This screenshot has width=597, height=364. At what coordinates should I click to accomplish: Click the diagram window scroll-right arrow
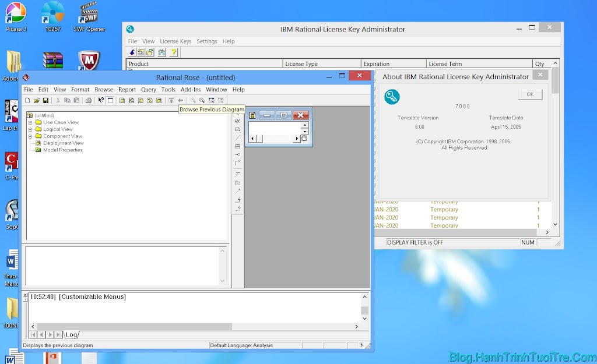(297, 139)
